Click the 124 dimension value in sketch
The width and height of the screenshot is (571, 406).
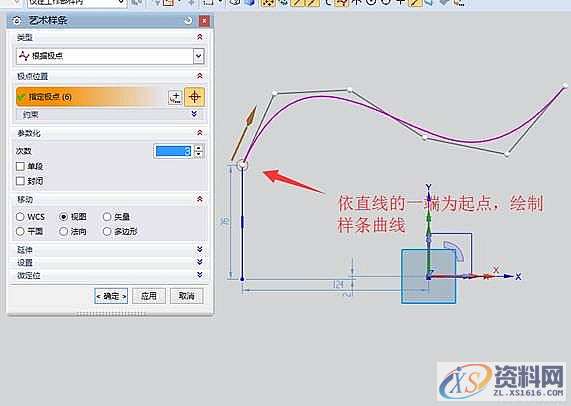tap(338, 284)
